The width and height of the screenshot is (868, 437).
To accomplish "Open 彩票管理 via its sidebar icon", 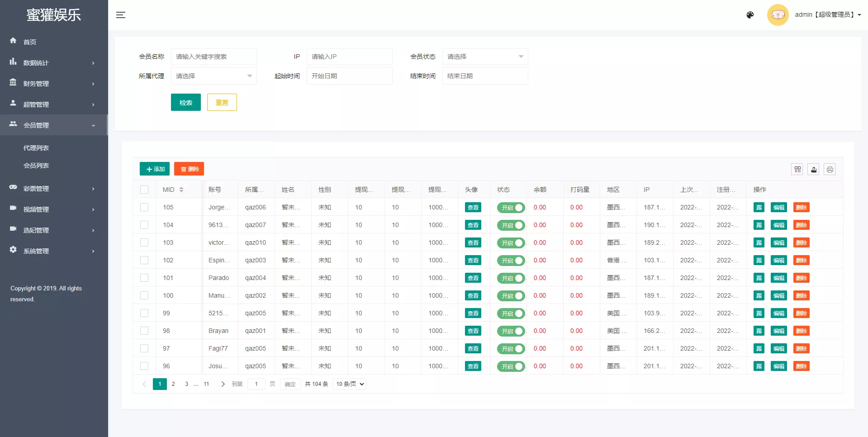I will 13,188.
